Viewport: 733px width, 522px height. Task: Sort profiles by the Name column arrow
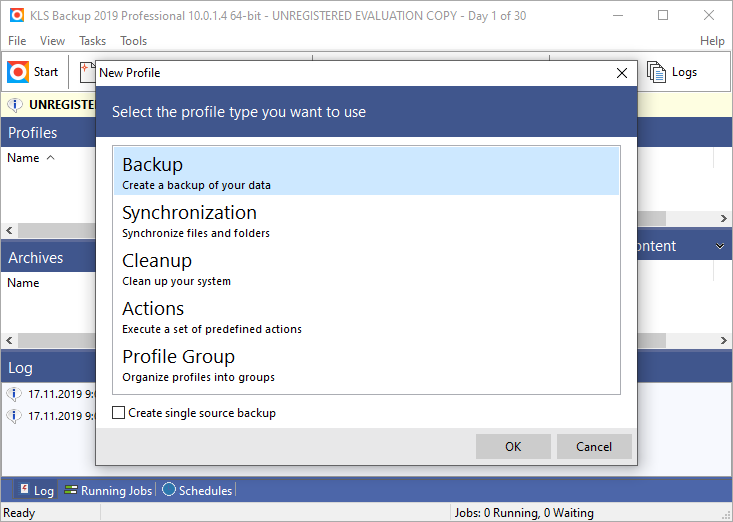50,158
